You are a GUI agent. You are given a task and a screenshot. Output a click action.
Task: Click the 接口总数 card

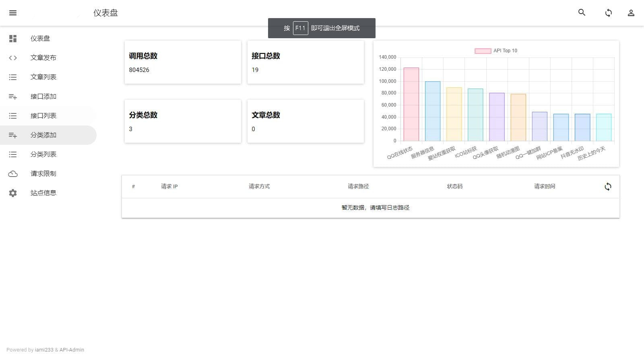[x=305, y=62]
